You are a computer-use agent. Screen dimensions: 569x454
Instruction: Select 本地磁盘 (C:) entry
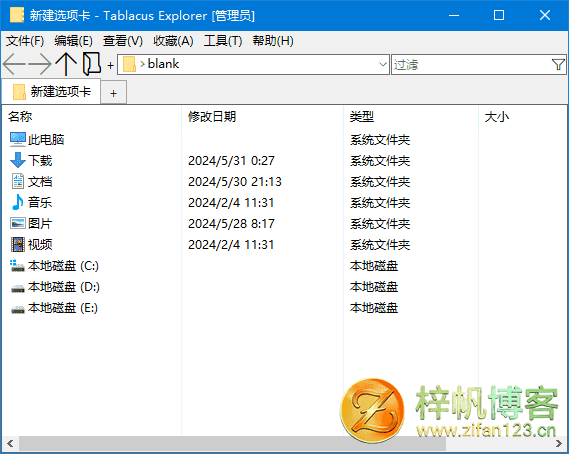(63, 266)
